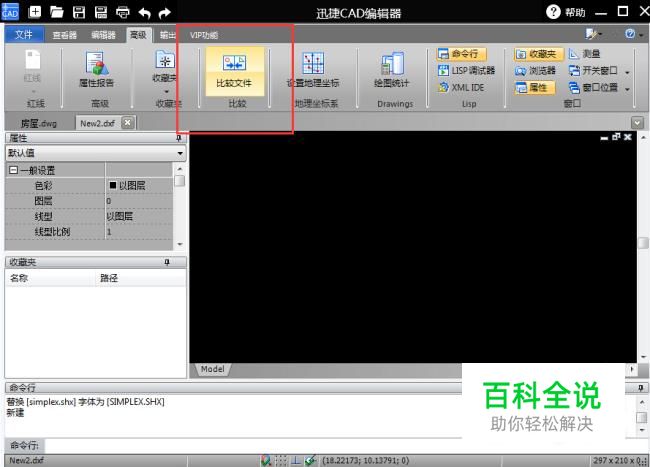650x467 pixels.
Task: Click the snap icon in status bar
Action: 266,460
